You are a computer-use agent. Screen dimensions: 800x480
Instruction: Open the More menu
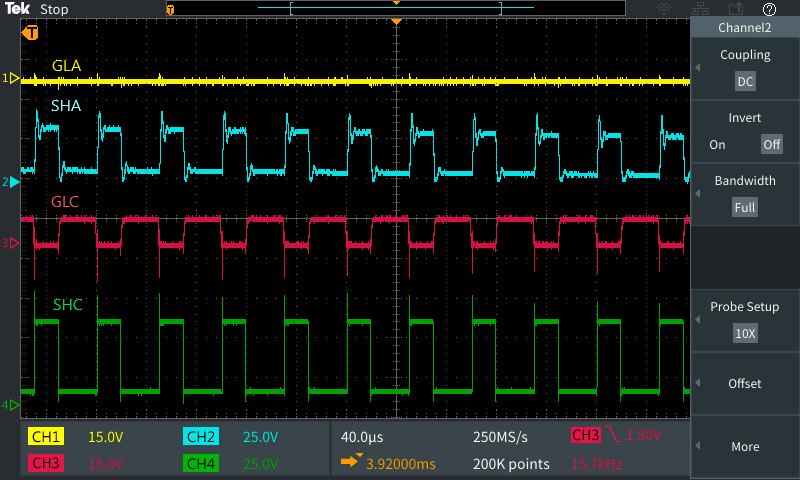[744, 446]
